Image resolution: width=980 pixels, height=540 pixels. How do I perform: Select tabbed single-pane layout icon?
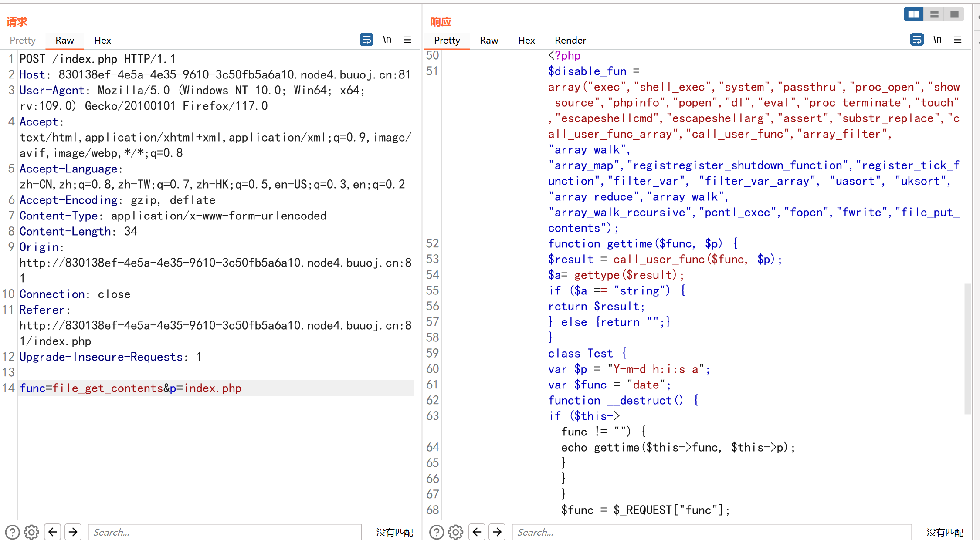pyautogui.click(x=954, y=14)
